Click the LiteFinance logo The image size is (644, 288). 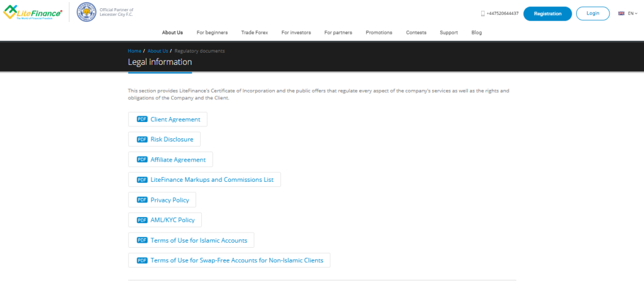pos(33,13)
